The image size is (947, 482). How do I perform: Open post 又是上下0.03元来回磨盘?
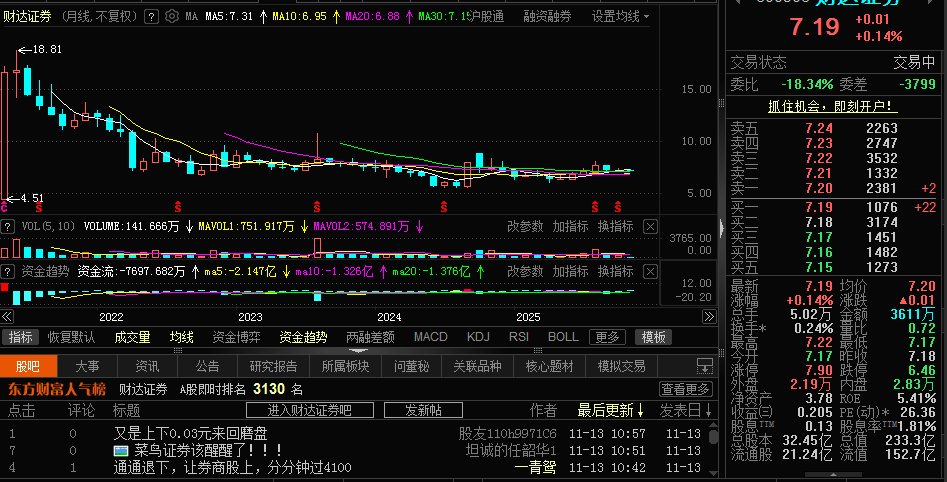click(x=190, y=434)
